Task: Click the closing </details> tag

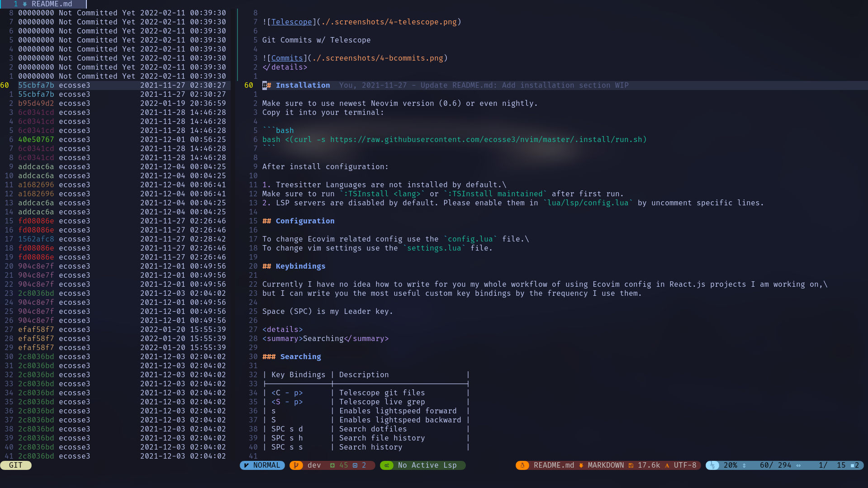Action: click(285, 67)
